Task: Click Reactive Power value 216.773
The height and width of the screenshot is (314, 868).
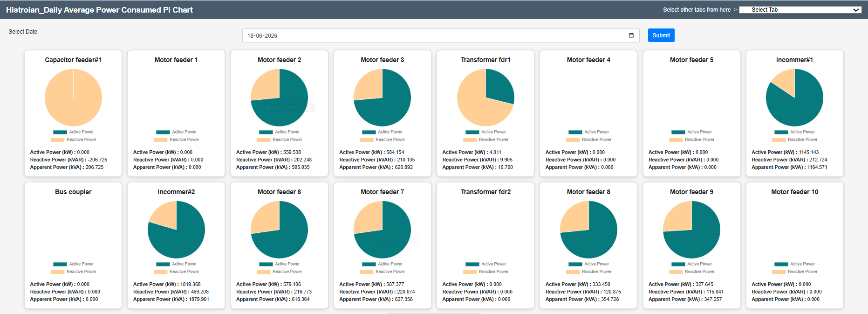Action: click(x=303, y=292)
